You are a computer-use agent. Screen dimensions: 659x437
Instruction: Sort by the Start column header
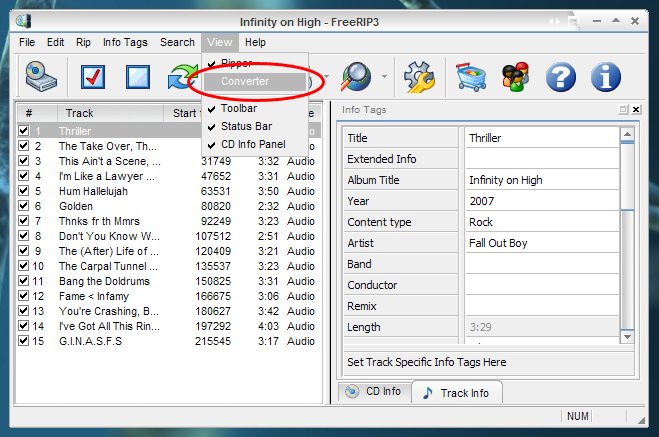click(x=183, y=113)
